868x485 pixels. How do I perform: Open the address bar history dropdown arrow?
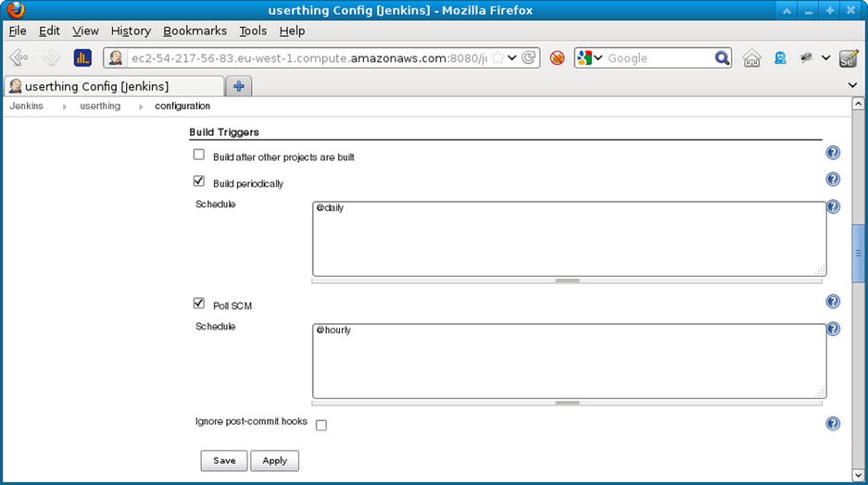coord(512,57)
